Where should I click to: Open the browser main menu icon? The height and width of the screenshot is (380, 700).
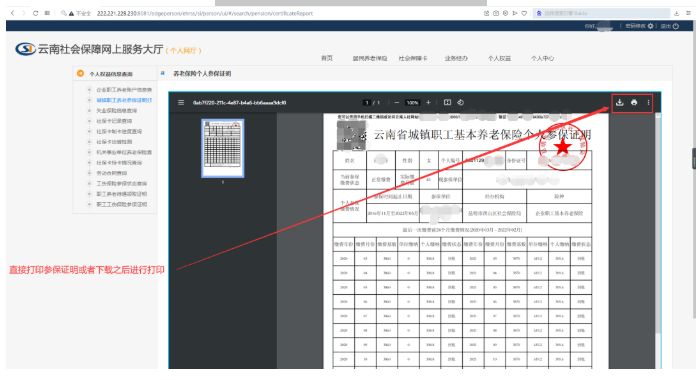[688, 13]
